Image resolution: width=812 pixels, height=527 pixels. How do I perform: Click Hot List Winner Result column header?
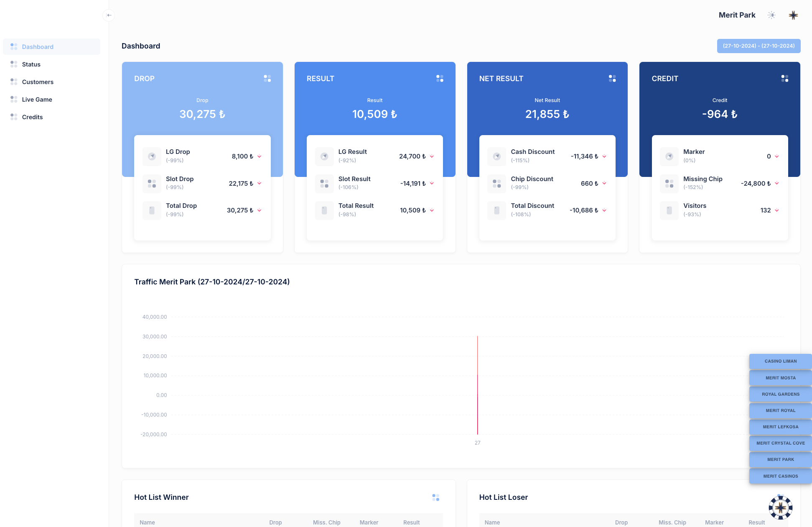[411, 522]
